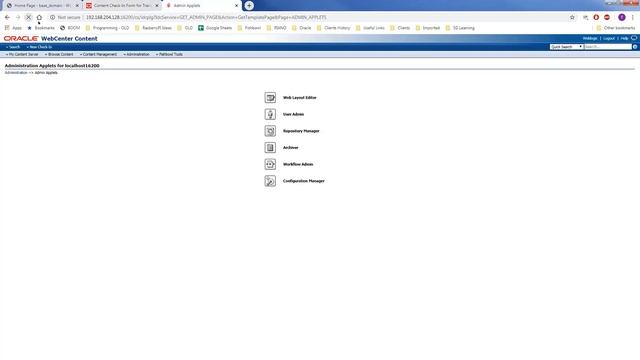Launch the Repository Manager applet icon
The image size is (640, 360).
[270, 131]
